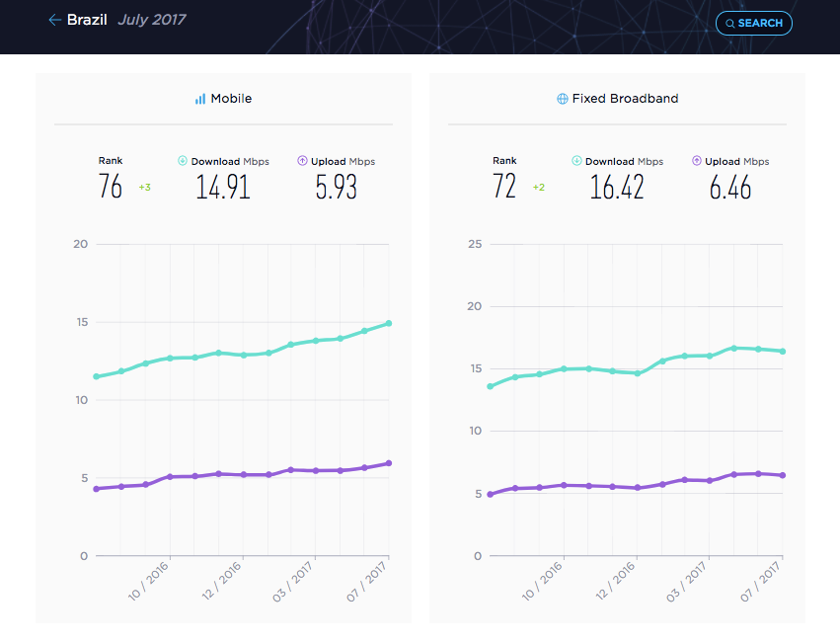Click the Fixed Broadband globe icon
Viewport: 840px width, 642px height.
[x=562, y=99]
